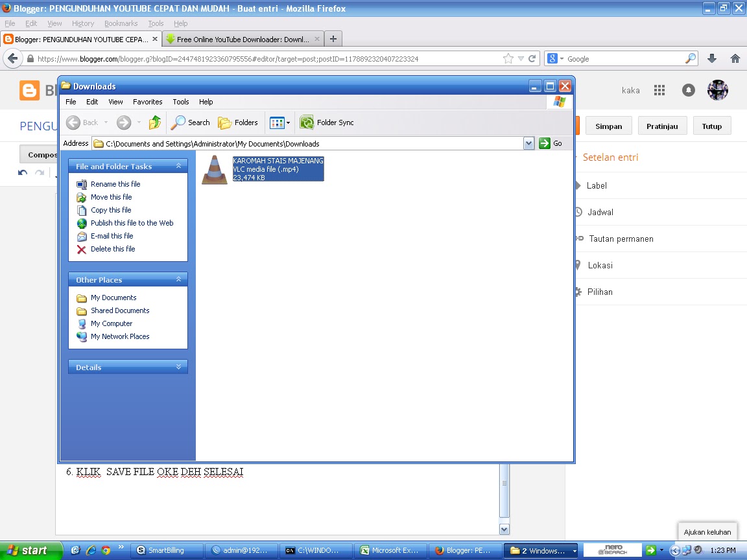The height and width of the screenshot is (560, 747).
Task: Open Firefox downloads arrow icon
Action: pos(712,58)
